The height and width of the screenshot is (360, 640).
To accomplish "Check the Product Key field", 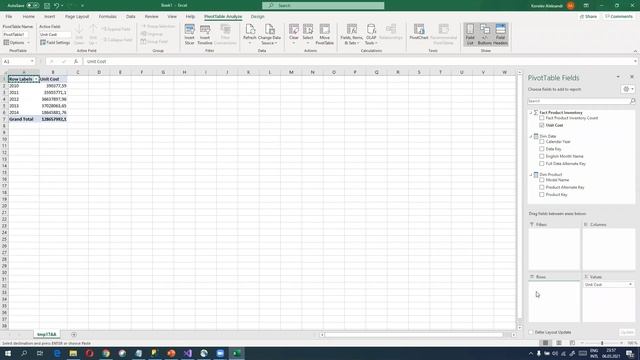I will click(542, 195).
